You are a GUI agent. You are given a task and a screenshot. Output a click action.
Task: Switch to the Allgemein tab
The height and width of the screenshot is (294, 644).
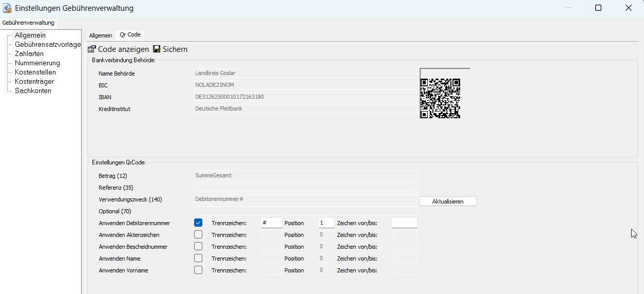click(100, 35)
